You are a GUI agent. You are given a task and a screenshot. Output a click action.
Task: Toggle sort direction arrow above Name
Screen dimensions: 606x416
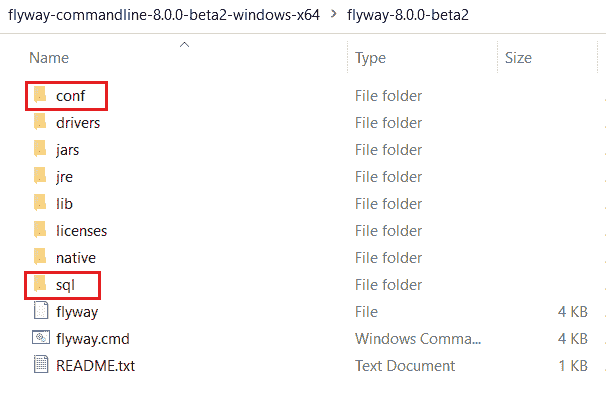click(184, 44)
